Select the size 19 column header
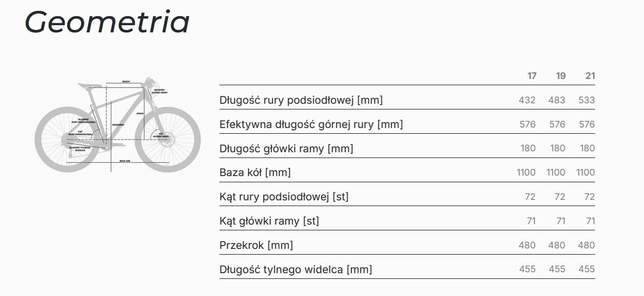 [561, 76]
